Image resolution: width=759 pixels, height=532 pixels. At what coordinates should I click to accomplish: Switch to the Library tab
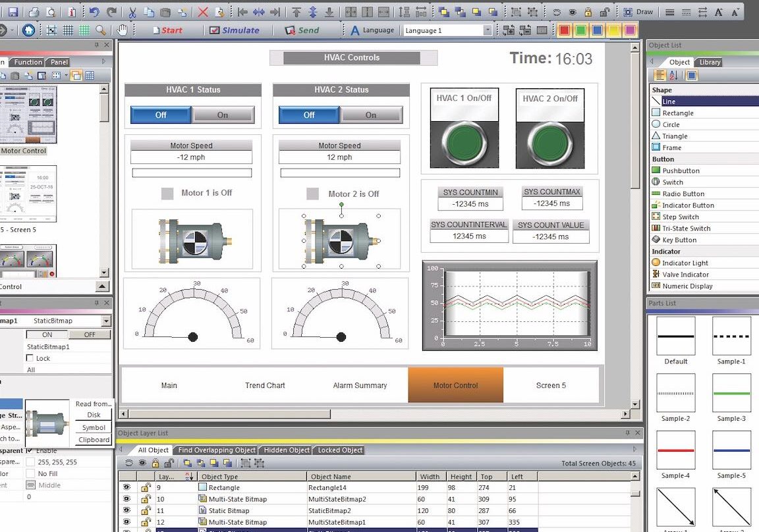point(710,62)
